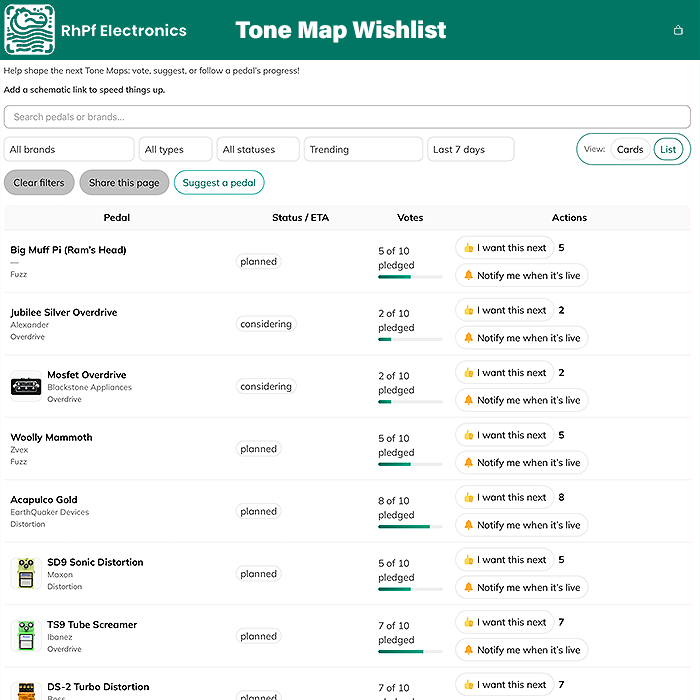Open the shopping bag cart icon
Screen dimensions: 700x700
click(x=679, y=30)
